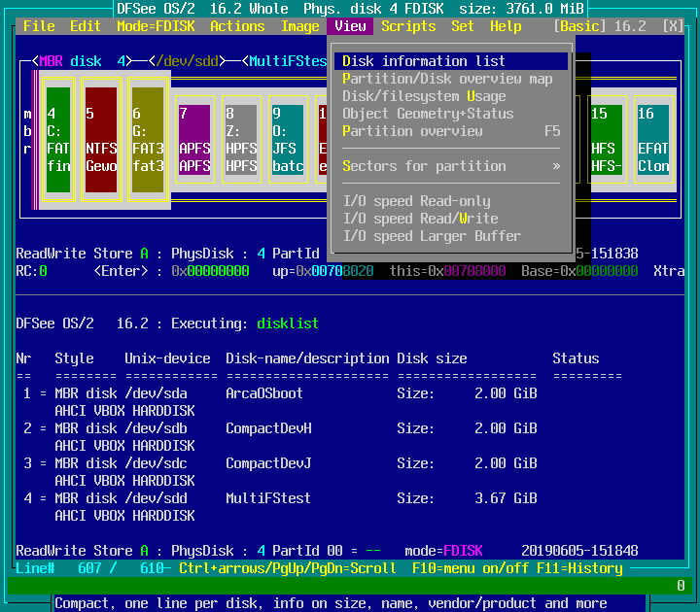The image size is (700, 612).
Task: Select purple partition 7 APFS block
Action: point(194,140)
